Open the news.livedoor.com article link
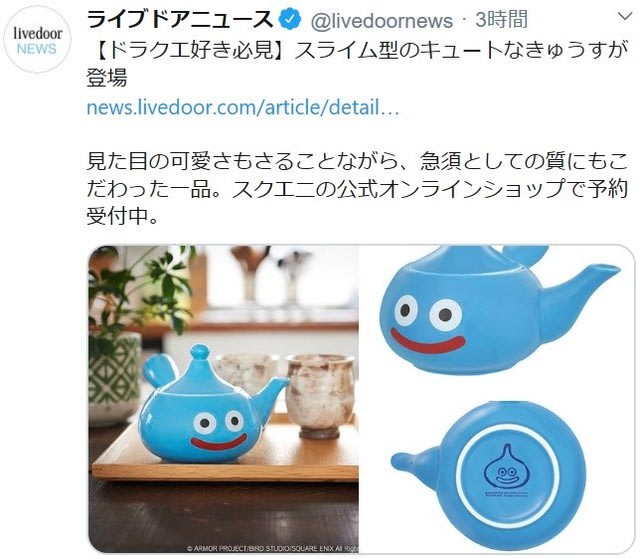Viewport: 640px width, 559px height. tap(243, 107)
